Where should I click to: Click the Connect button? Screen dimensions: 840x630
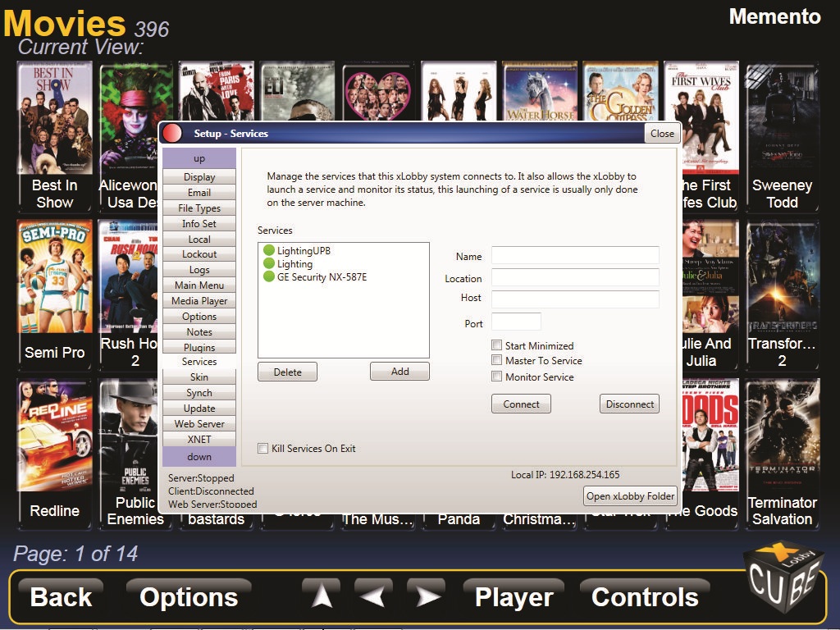point(521,404)
